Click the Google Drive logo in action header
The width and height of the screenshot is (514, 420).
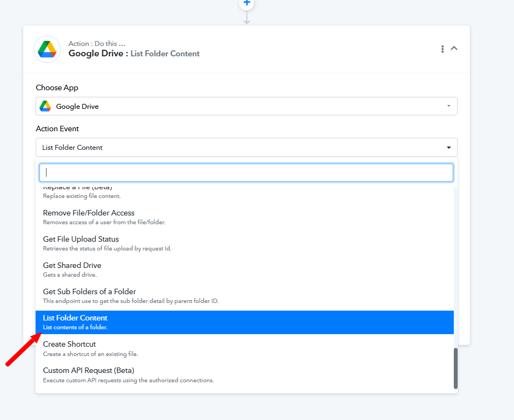click(x=47, y=49)
